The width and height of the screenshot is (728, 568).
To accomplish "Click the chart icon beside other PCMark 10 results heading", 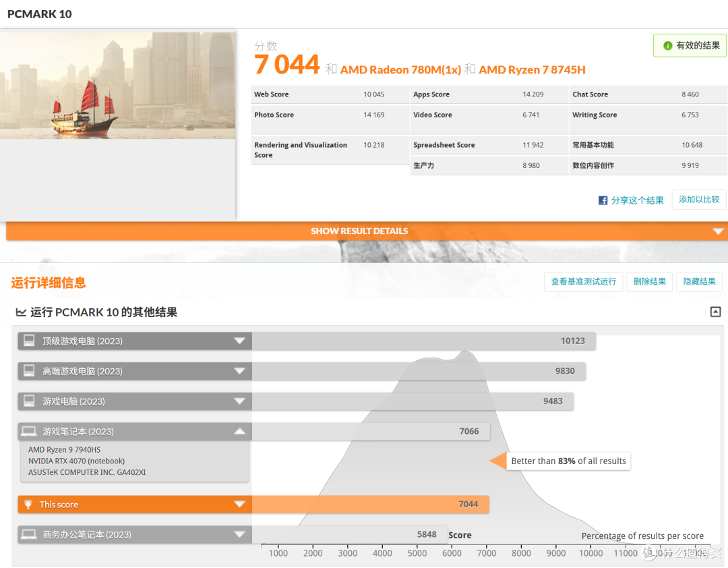I will (x=21, y=312).
